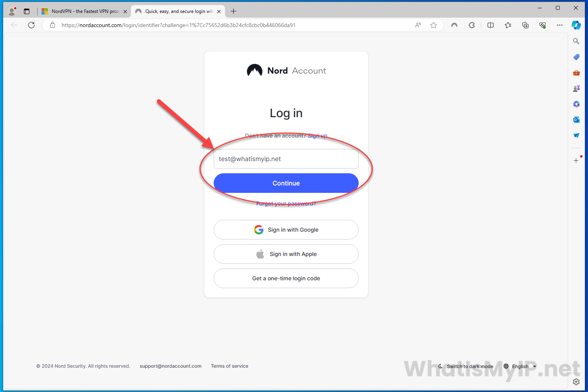Viewport: 588px width, 392px height.
Task: Click the browser refresh icon
Action: click(x=31, y=25)
